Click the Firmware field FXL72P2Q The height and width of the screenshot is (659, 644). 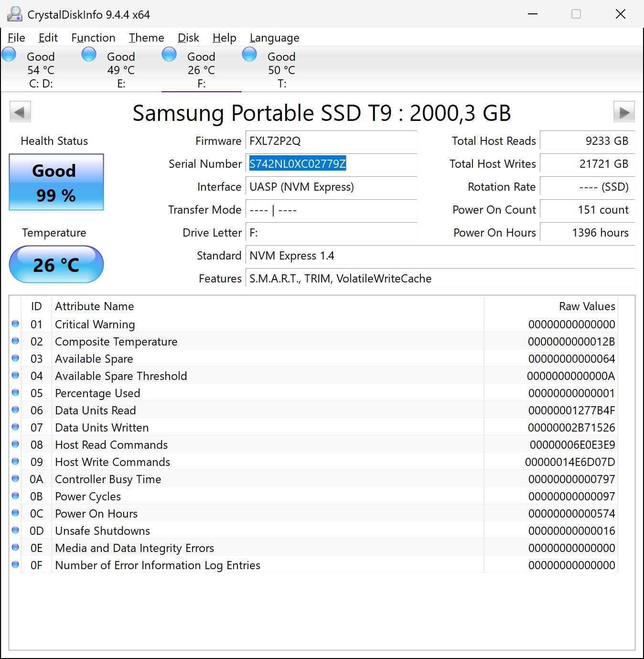[x=331, y=141]
